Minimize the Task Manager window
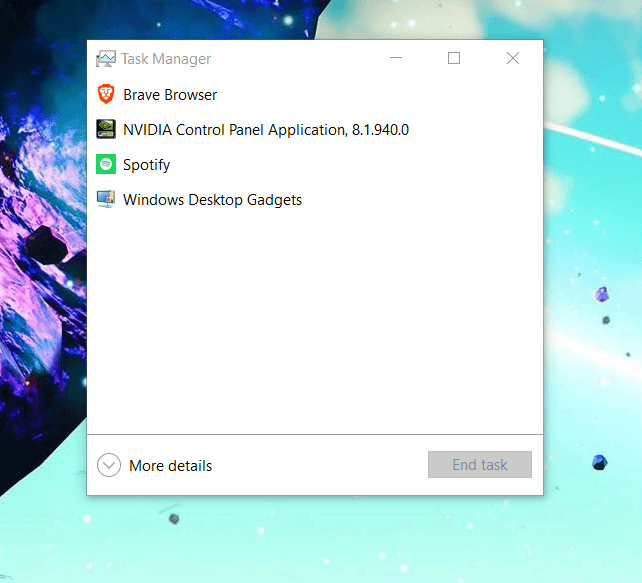This screenshot has width=642, height=583. pyautogui.click(x=396, y=58)
